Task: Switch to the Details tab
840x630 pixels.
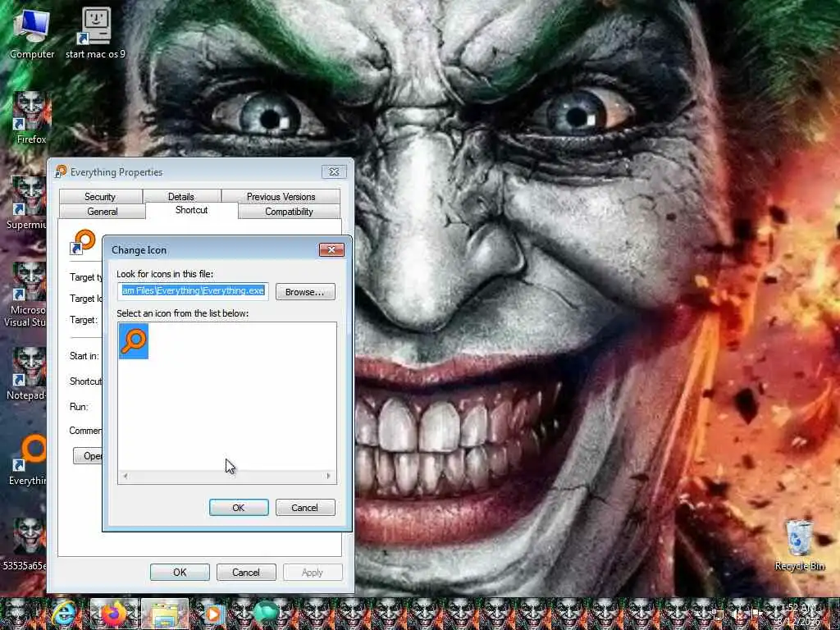Action: [181, 197]
